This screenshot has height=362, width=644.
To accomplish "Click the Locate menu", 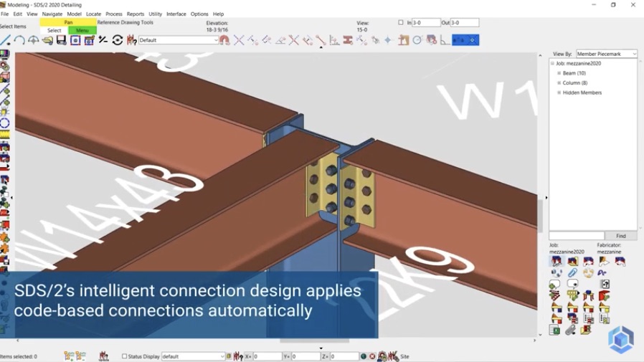I will (94, 14).
